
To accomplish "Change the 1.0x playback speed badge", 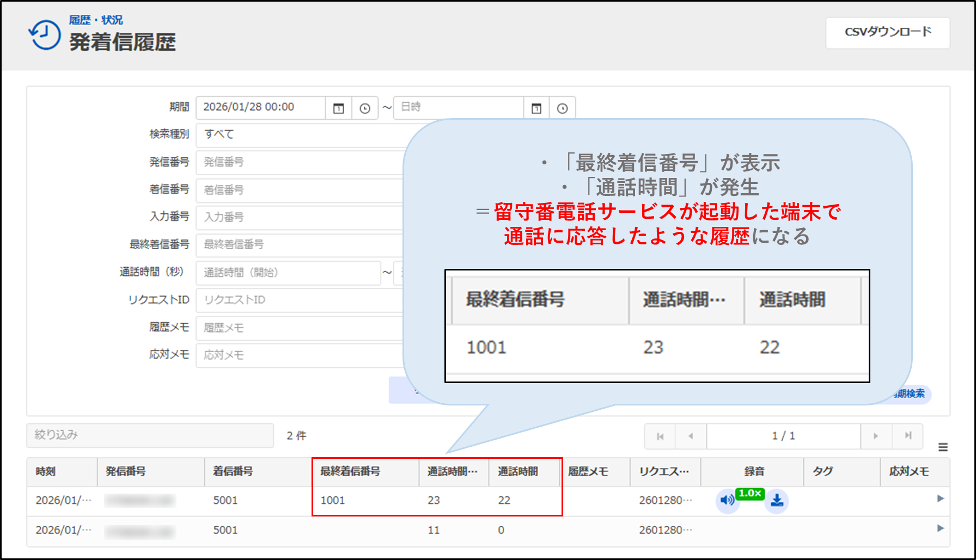I will coord(750,494).
